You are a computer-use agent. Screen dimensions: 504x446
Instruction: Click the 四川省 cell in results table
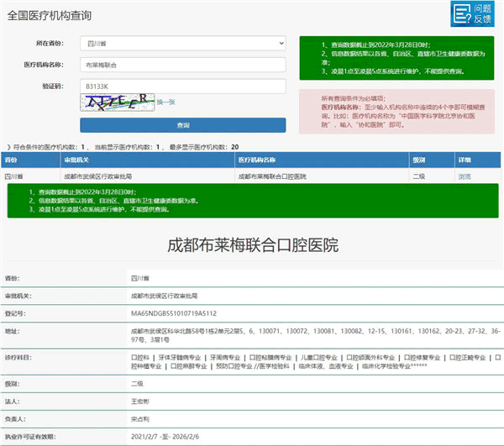[13, 176]
